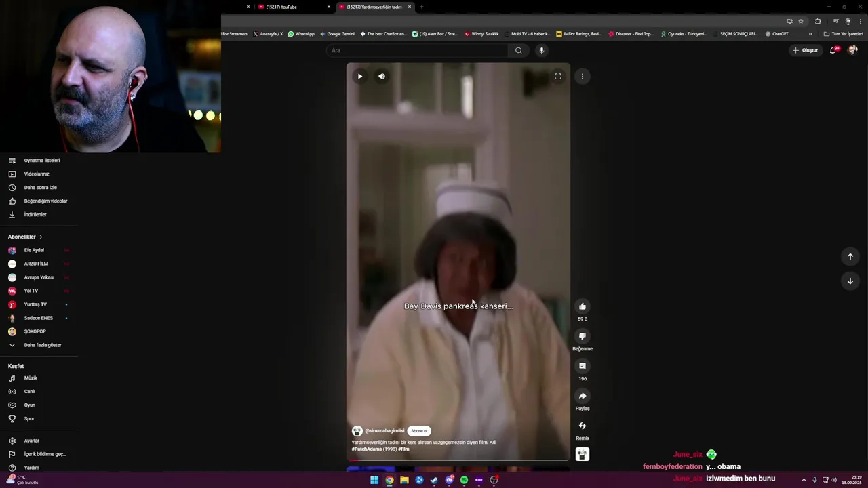The height and width of the screenshot is (488, 868).
Task: Open the @sinemabagimlisi channel
Action: [384, 431]
